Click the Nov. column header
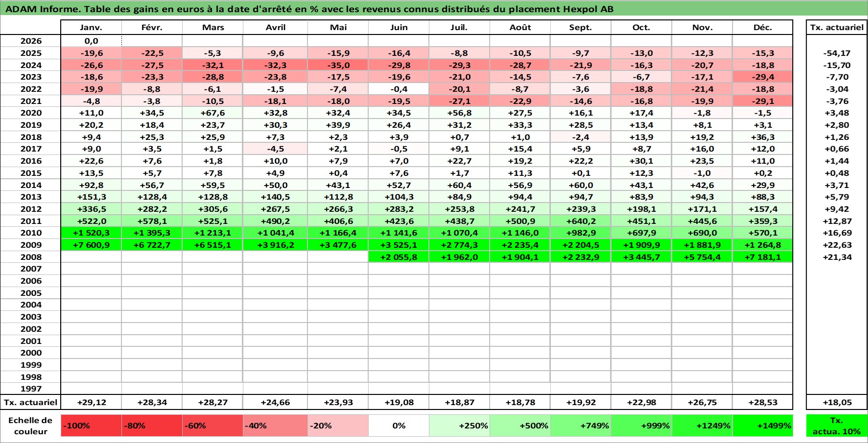Screen dimensions: 868x443 coord(702,27)
